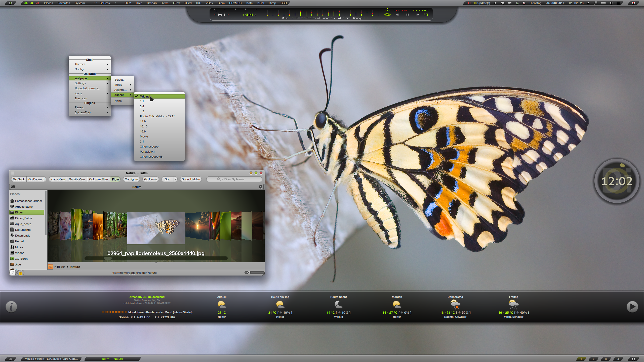Go to previous track in music player
Viewport: 644px width, 362px height.
coord(397,15)
